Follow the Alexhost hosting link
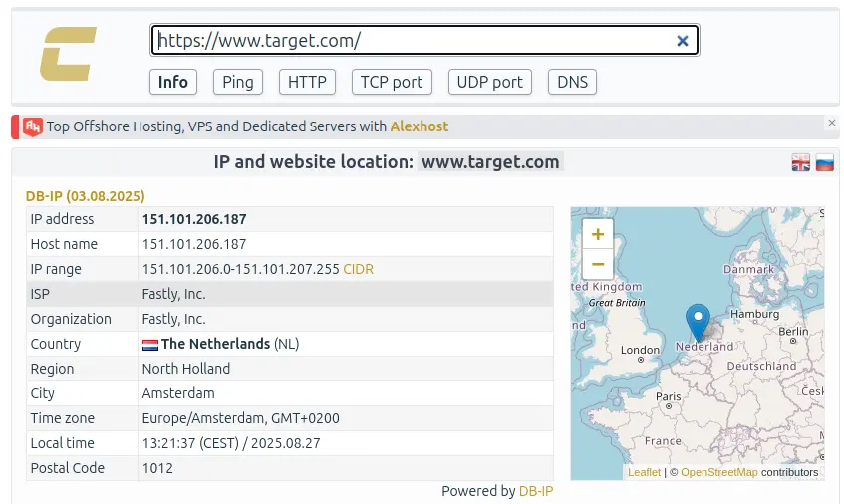Image resolution: width=844 pixels, height=504 pixels. pyautogui.click(x=419, y=126)
